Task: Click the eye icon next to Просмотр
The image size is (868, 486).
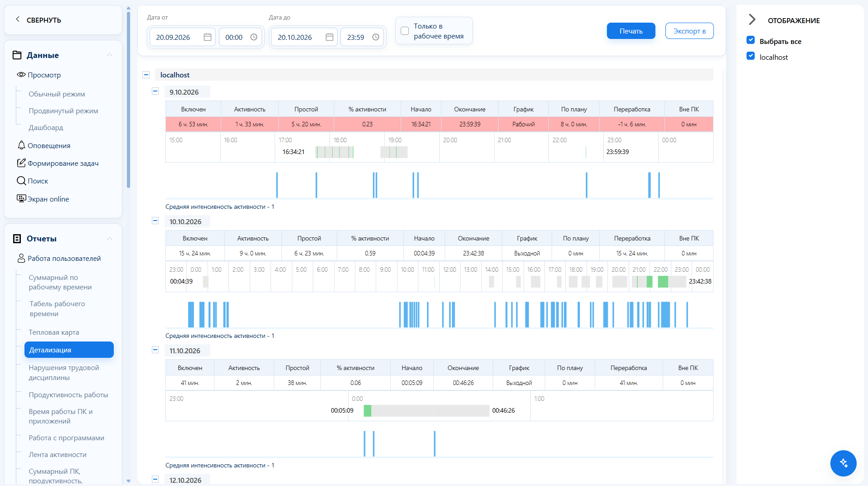Action: [x=21, y=75]
